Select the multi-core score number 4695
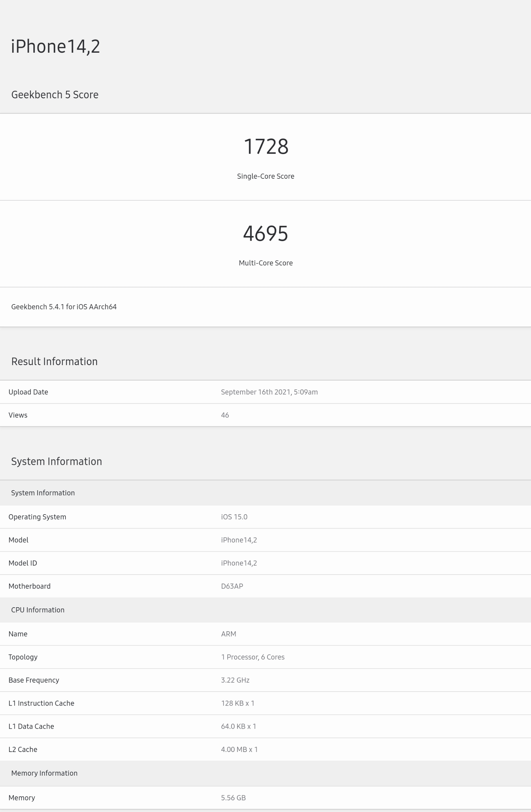 pos(265,234)
